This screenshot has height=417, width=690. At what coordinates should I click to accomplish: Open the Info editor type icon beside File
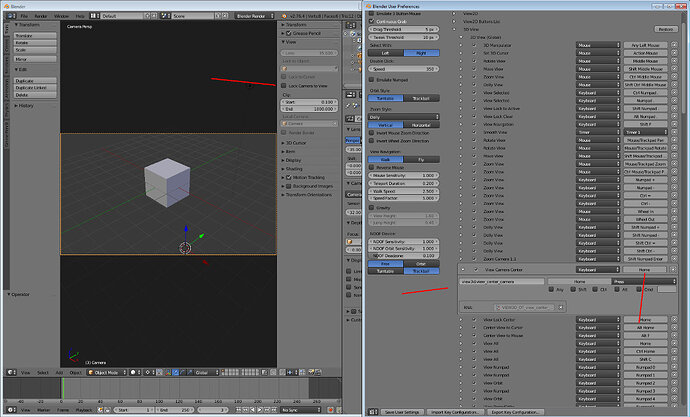[x=11, y=16]
